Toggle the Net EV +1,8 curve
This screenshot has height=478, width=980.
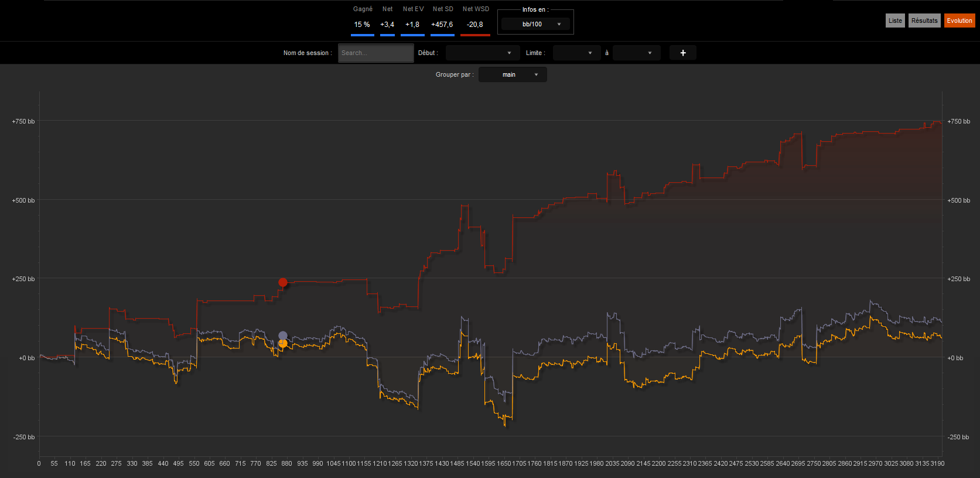[412, 21]
